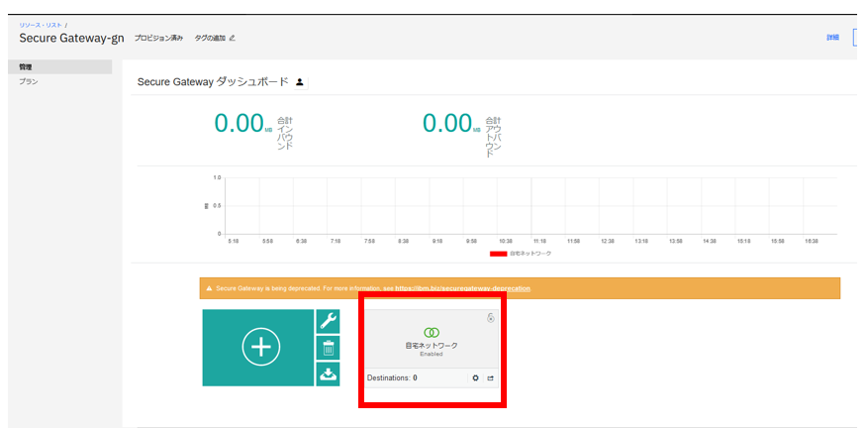Click the download tray icon

coord(328,374)
